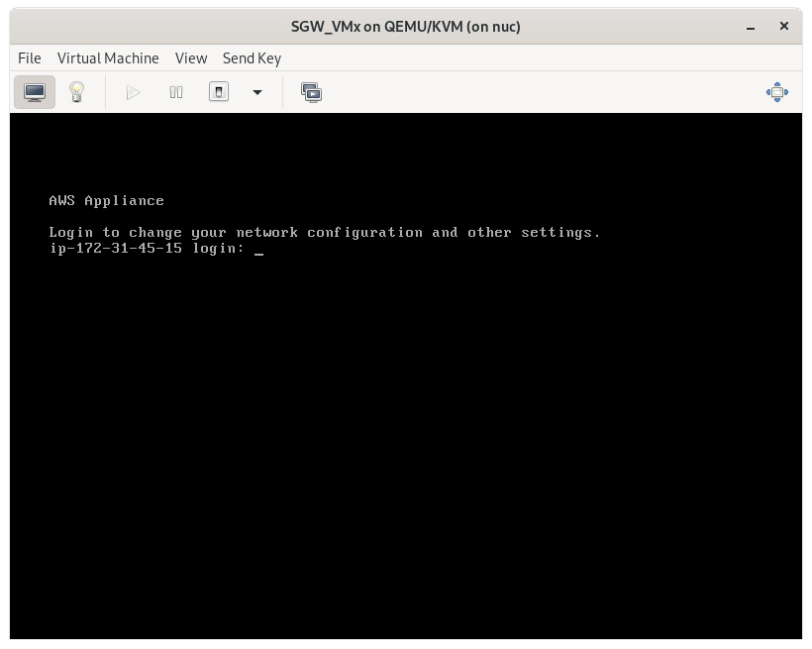The height and width of the screenshot is (649, 812).
Task: Open the Virtual Machine menu
Action: (108, 58)
